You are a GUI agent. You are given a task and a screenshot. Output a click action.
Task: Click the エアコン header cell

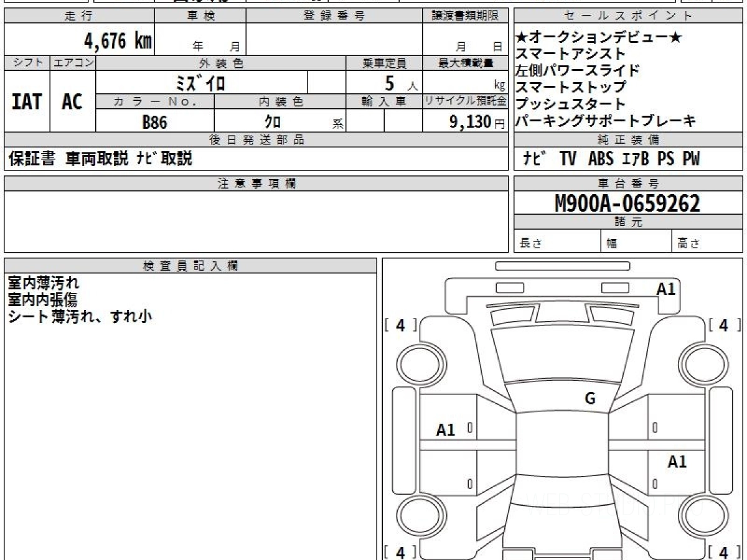[x=73, y=63]
